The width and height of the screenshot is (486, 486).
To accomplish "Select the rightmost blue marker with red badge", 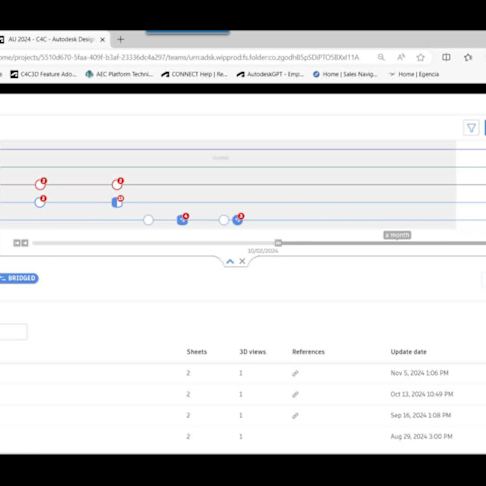I will pyautogui.click(x=238, y=219).
